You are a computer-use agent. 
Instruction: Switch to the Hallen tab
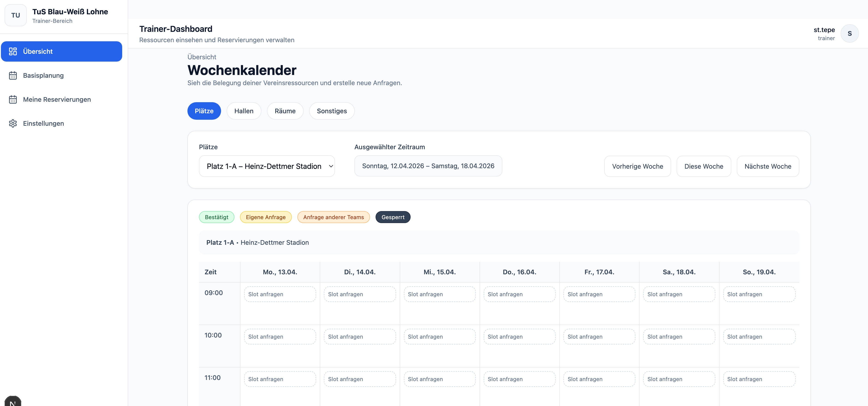[x=244, y=111]
